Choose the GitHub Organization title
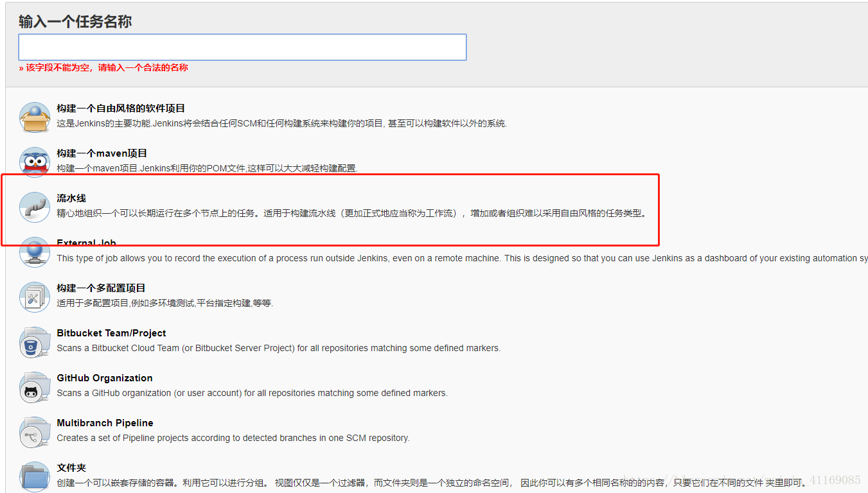This screenshot has width=868, height=493. [x=105, y=378]
